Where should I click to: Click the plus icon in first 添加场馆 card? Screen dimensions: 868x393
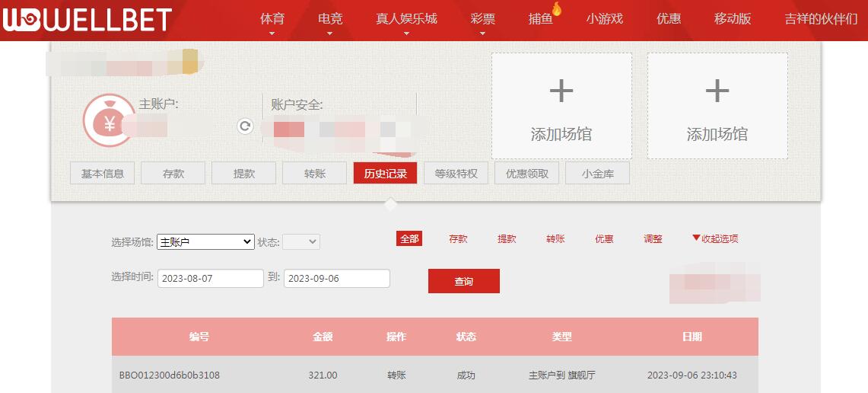[561, 91]
